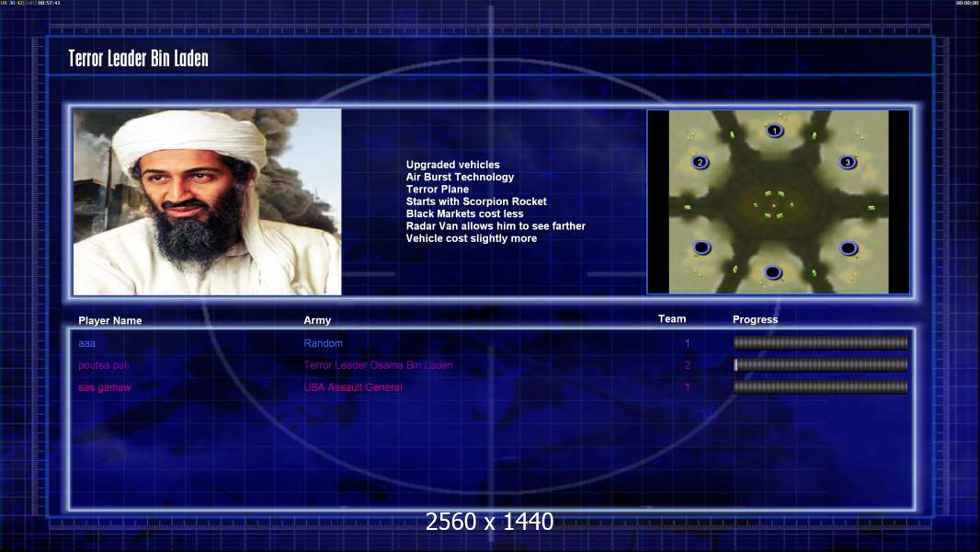Click 'Vehicle cost slightly more' text
Screen dimensions: 980x552
coord(472,238)
